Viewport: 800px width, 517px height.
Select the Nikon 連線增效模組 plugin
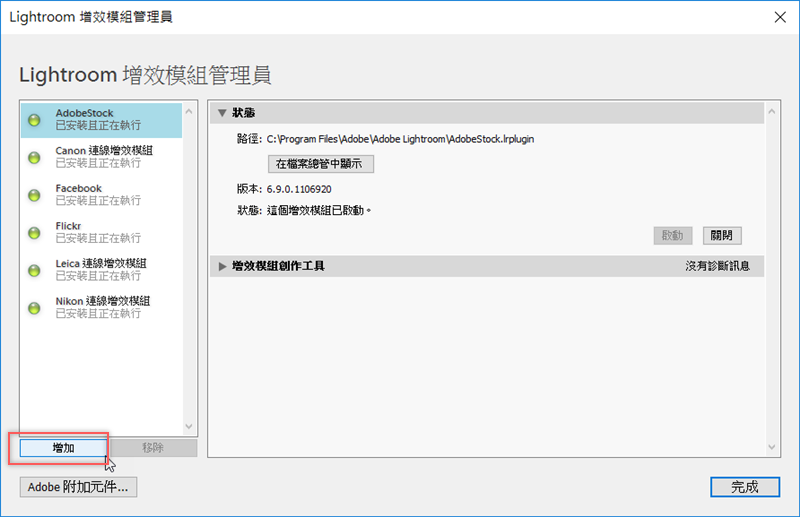pos(102,307)
